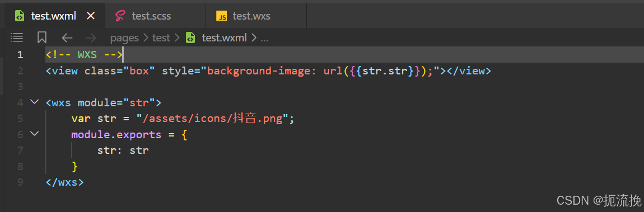Select the test.wxml breadcrumb segment

pyautogui.click(x=224, y=38)
